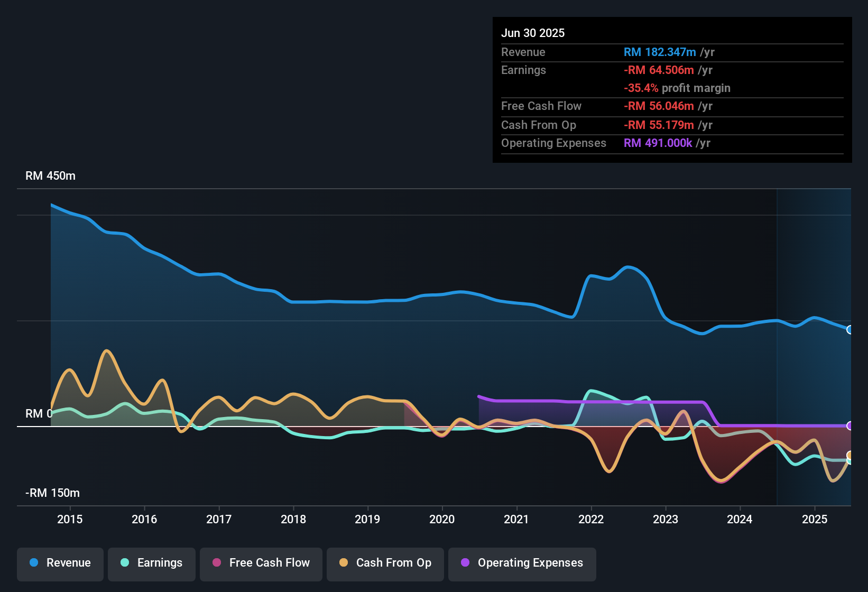The image size is (868, 592).
Task: Open the Earnings row in the tooltip panel
Action: click(x=523, y=70)
